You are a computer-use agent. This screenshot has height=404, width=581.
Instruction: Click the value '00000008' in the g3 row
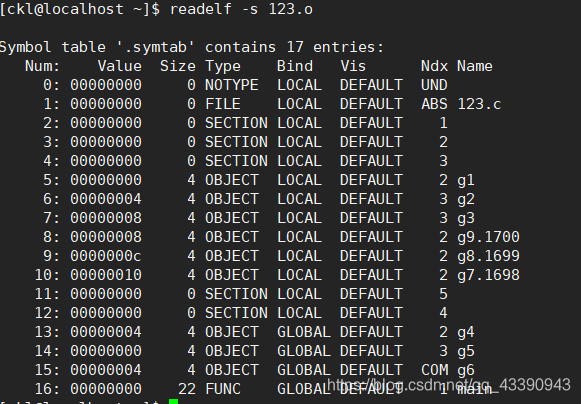tap(106, 218)
